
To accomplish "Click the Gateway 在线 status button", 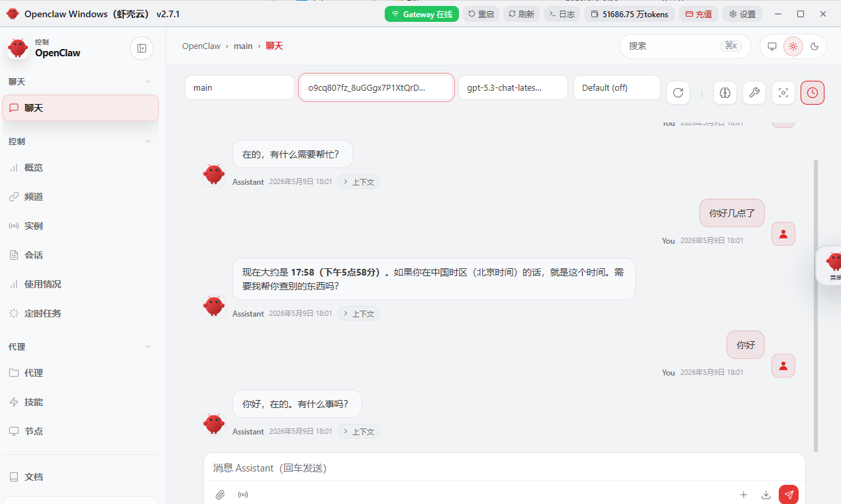I will click(x=422, y=14).
